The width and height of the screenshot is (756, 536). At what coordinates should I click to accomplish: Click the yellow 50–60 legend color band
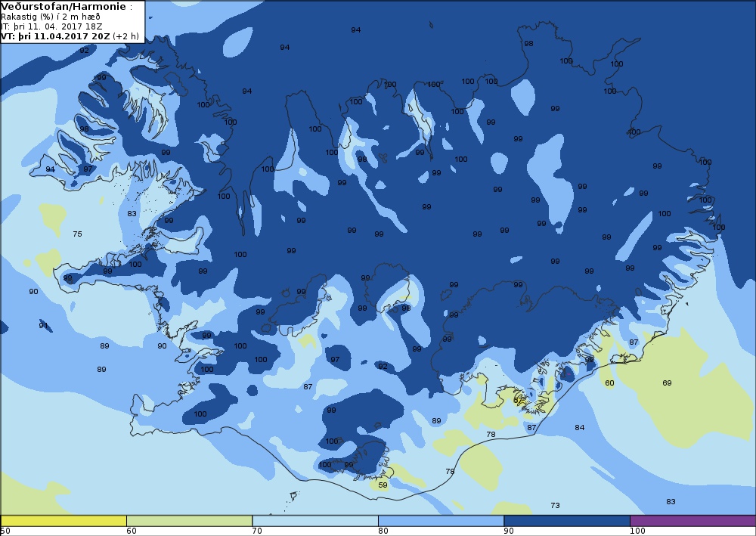(64, 521)
